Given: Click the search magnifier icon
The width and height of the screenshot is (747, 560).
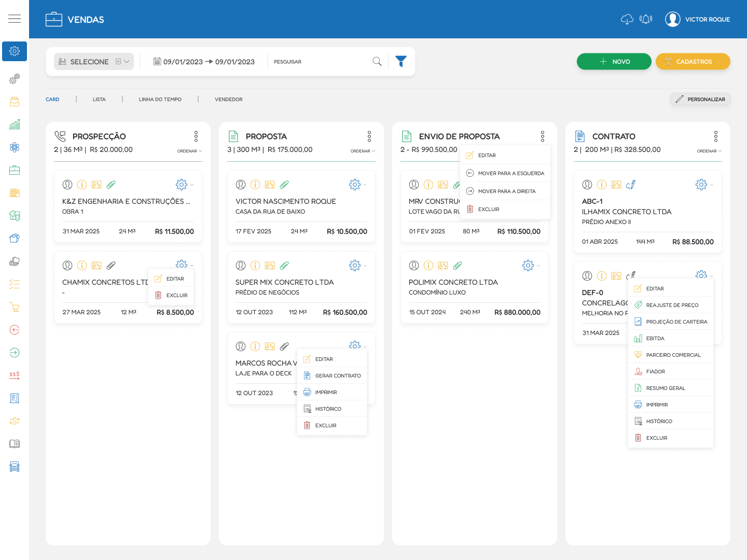Looking at the screenshot, I should 377,61.
